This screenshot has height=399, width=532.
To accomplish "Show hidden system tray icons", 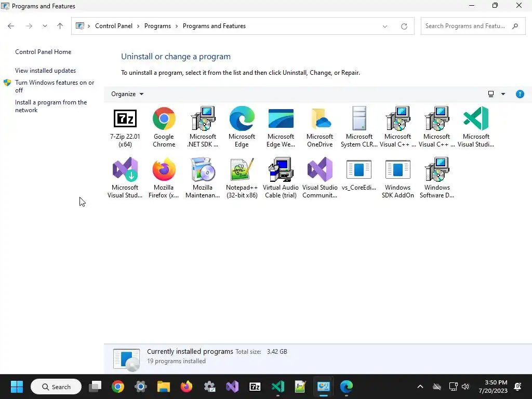I will click(420, 387).
